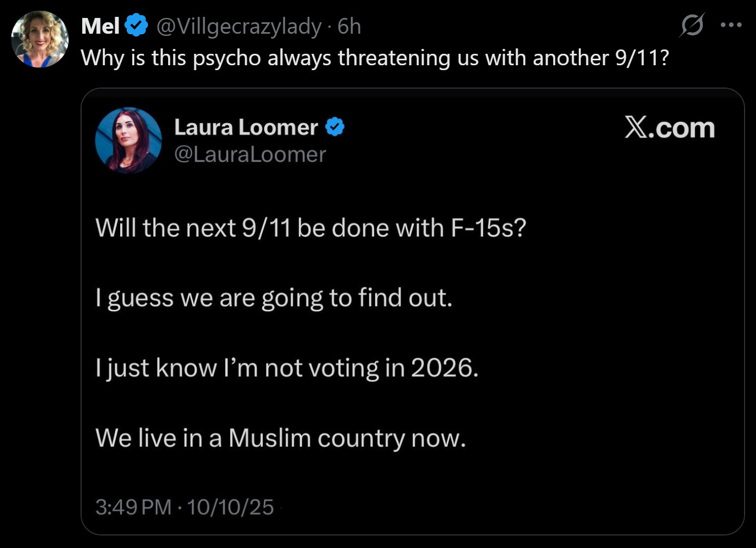Click the line "Will the next 9/11 be done with F-15s?"
Viewport: 756px width, 548px height.
(311, 228)
